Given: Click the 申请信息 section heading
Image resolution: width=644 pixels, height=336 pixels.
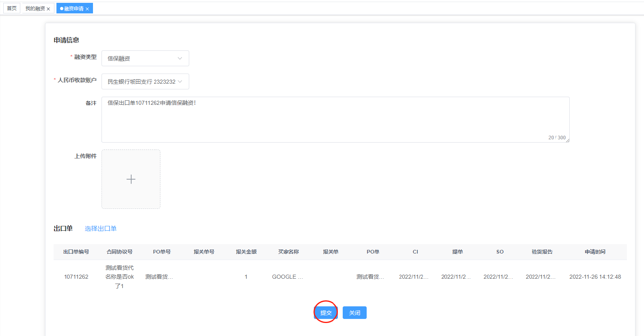Looking at the screenshot, I should coord(66,40).
